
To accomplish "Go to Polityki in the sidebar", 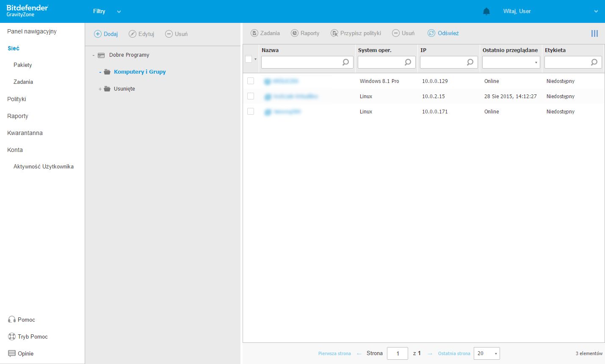I will pyautogui.click(x=17, y=99).
